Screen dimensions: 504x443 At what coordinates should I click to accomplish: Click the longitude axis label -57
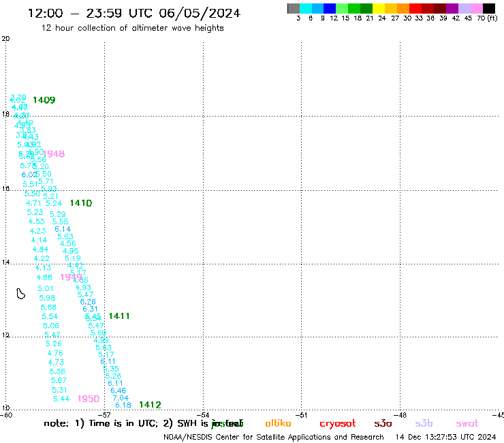point(106,416)
